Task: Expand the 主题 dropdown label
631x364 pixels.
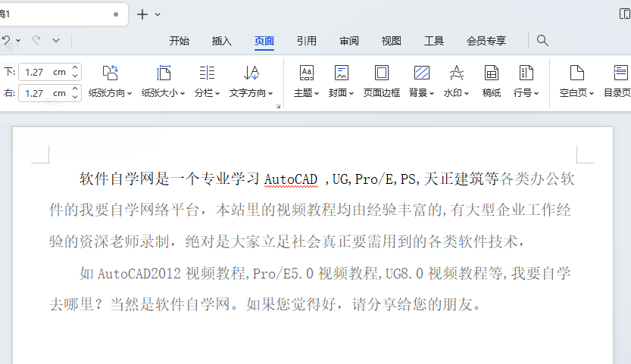Action: pyautogui.click(x=306, y=93)
